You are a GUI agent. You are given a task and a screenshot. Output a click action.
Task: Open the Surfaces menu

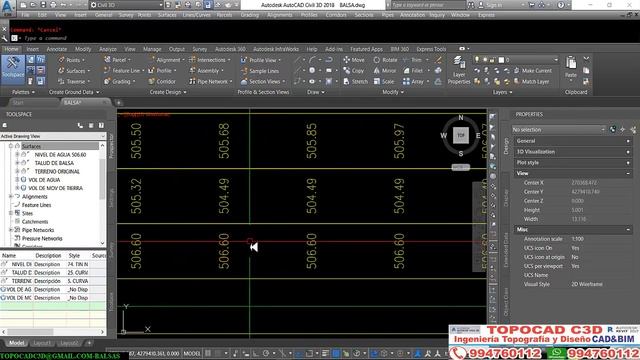167,15
